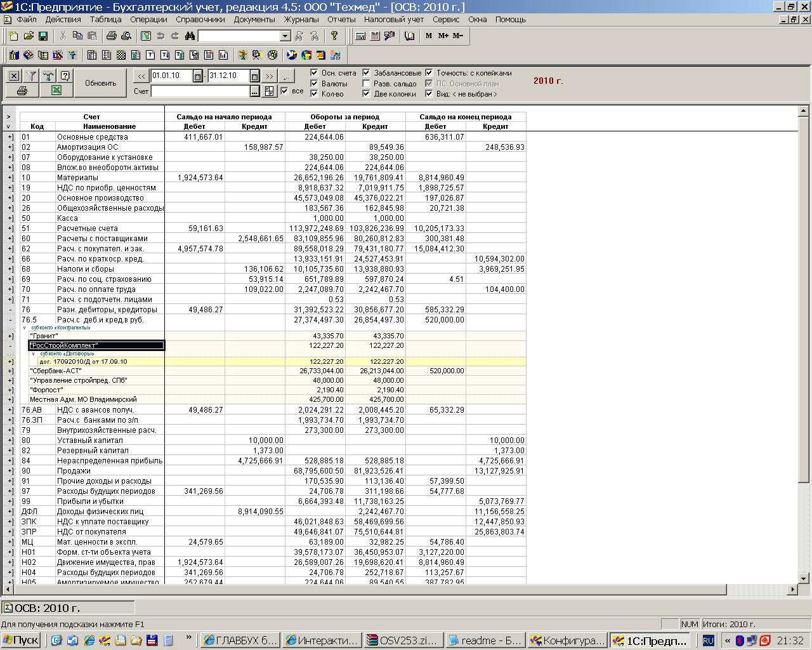The image size is (812, 650).
Task: Uncheck the Забалансовые checkbox
Action: coord(367,73)
